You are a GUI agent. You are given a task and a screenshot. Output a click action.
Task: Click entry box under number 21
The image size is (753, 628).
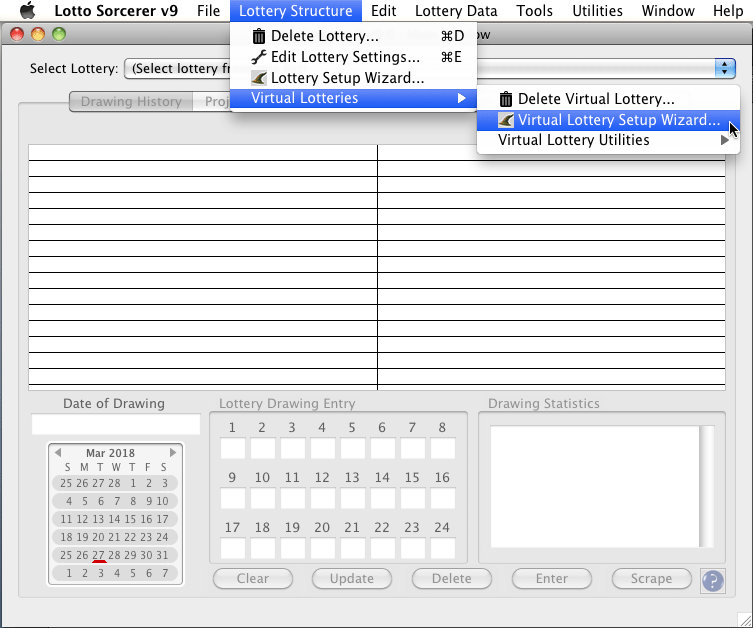tap(352, 548)
